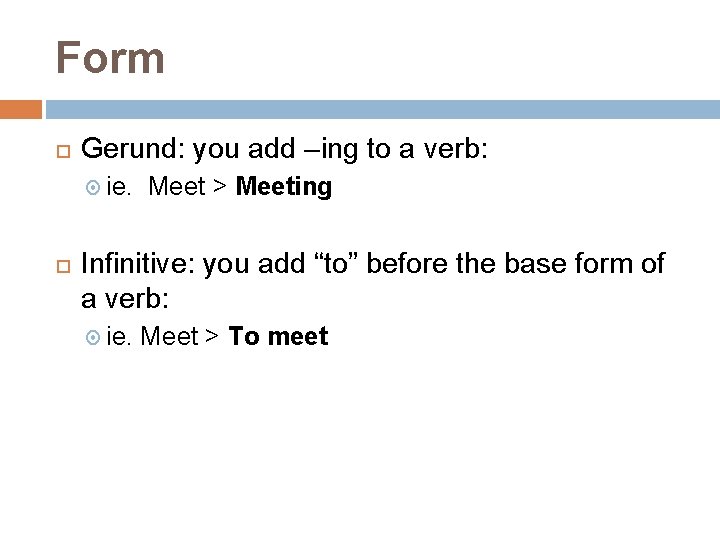Click the words 'base form of'
This screenshot has height=540, width=720.
(584, 264)
